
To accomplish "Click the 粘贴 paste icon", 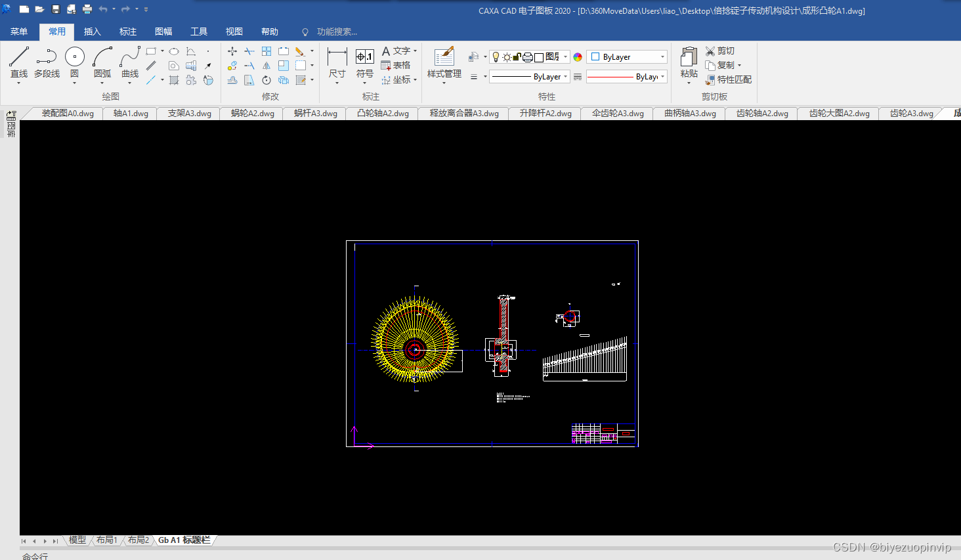I will tap(689, 58).
